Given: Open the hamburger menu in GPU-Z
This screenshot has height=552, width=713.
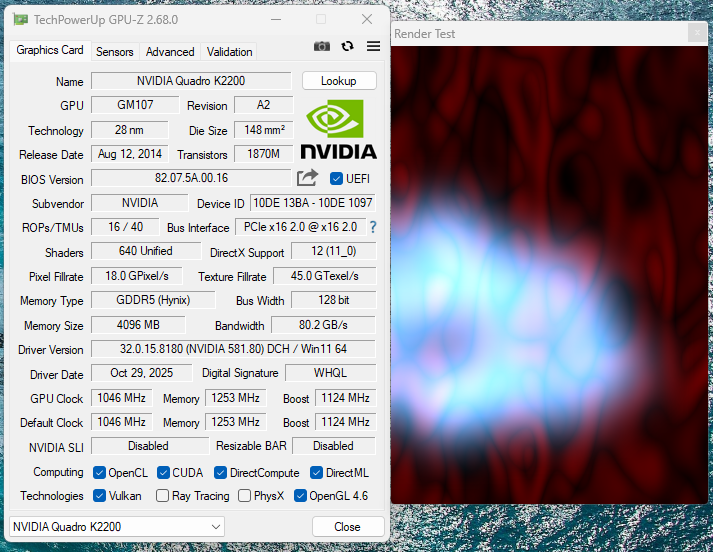Looking at the screenshot, I should [373, 46].
